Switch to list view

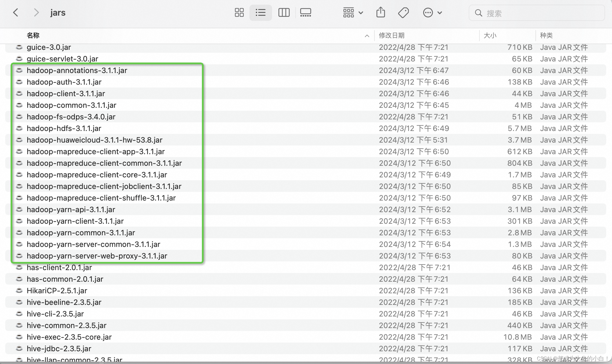point(260,12)
